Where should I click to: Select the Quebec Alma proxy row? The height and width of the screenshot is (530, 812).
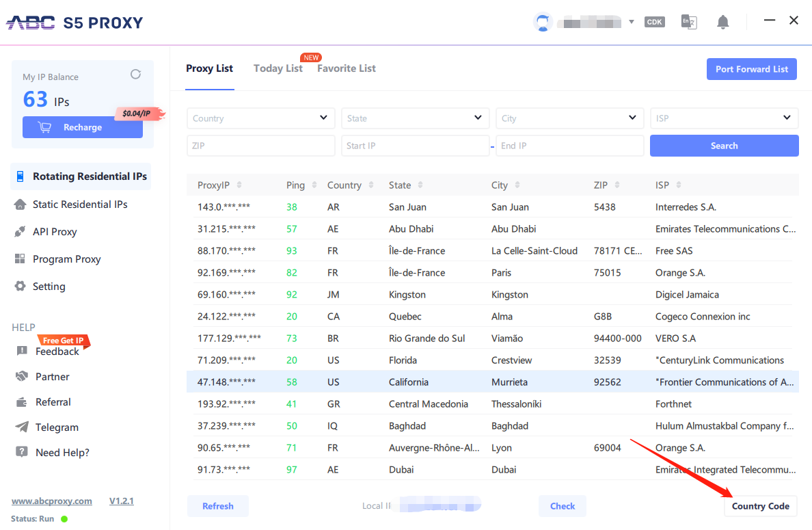coord(493,316)
